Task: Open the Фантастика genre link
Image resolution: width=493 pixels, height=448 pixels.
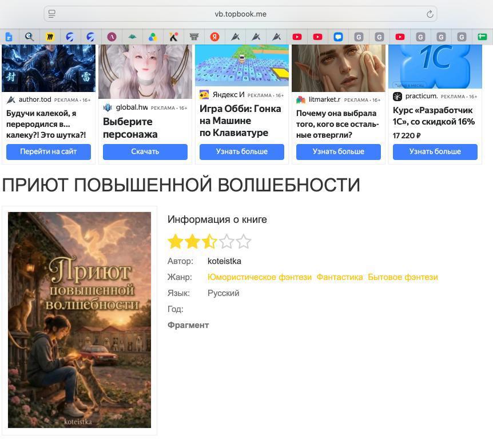Action: [x=340, y=277]
